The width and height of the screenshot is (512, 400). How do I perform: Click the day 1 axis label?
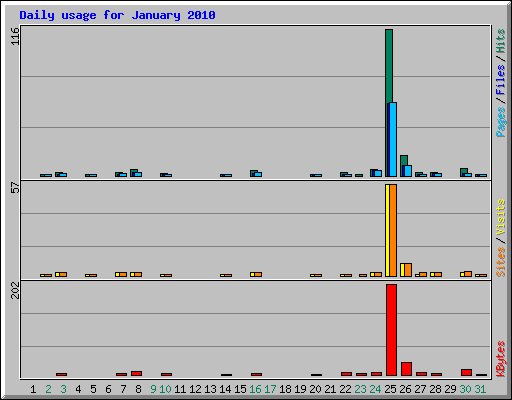(33, 389)
